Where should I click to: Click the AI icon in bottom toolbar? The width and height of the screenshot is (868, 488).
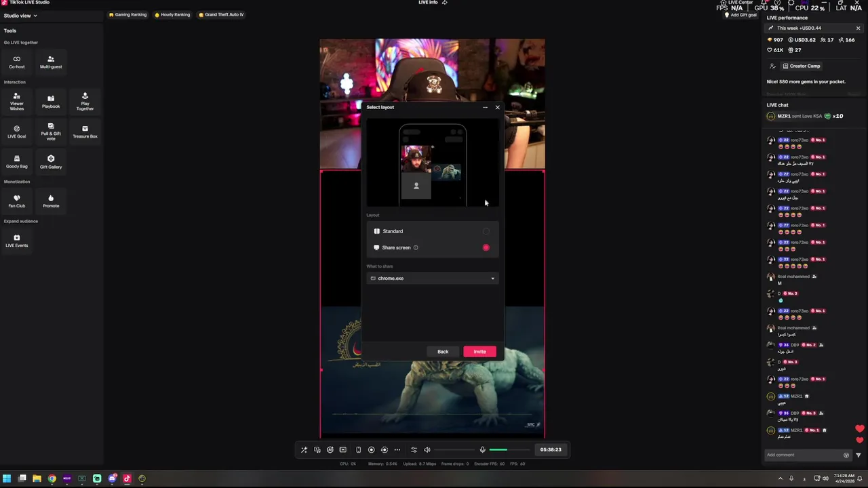pos(330,449)
